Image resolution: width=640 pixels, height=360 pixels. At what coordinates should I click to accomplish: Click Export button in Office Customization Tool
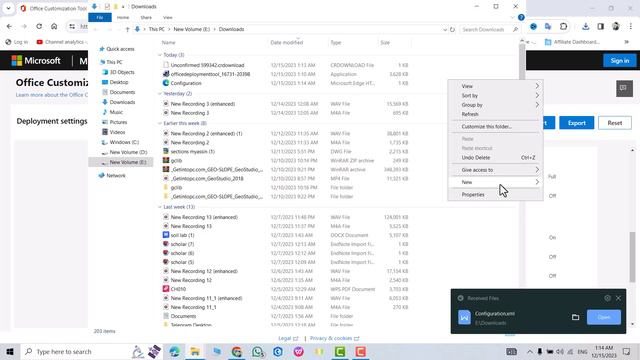(576, 123)
